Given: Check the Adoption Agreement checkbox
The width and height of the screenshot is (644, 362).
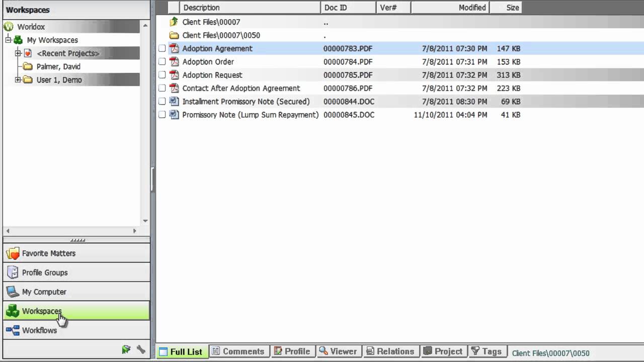Looking at the screenshot, I should (x=162, y=49).
